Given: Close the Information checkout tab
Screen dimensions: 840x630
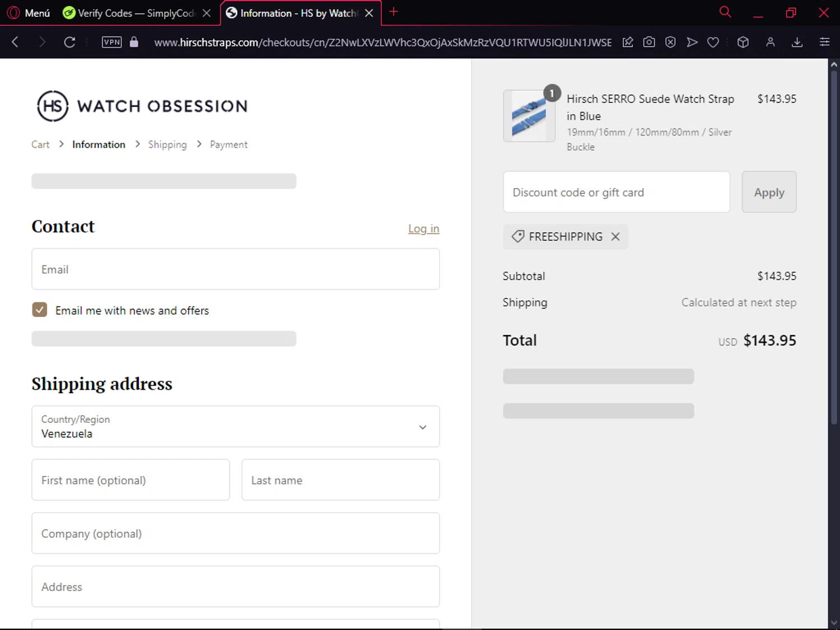Looking at the screenshot, I should (369, 13).
